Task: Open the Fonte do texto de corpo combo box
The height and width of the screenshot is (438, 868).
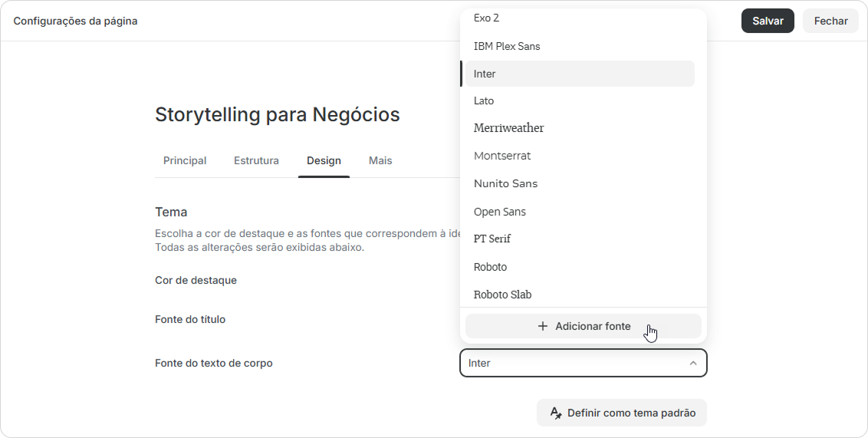Action: (583, 364)
